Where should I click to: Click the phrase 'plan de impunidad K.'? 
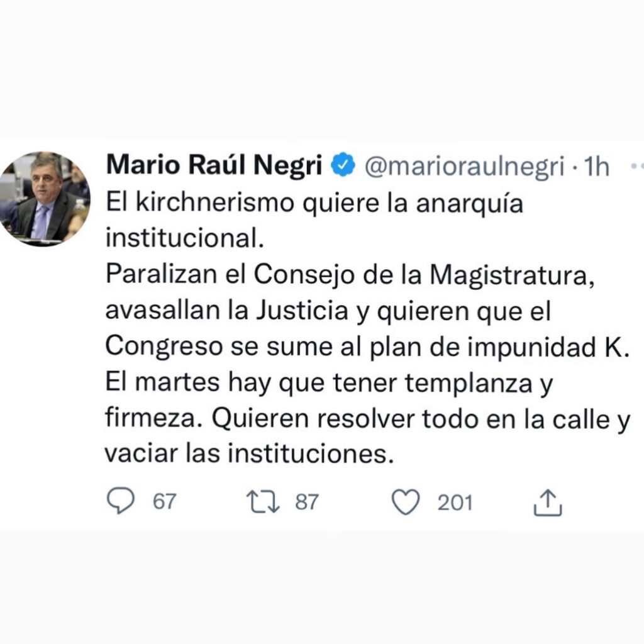[x=499, y=347]
